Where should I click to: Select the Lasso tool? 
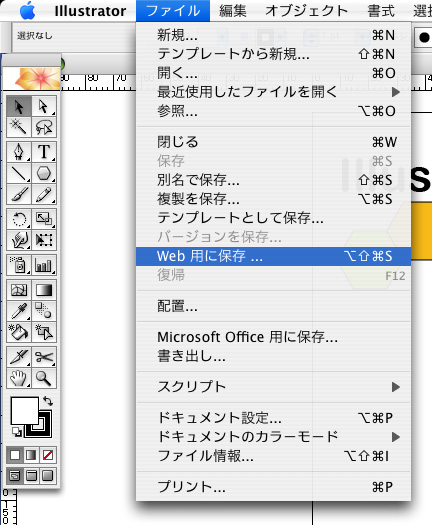(x=44, y=127)
